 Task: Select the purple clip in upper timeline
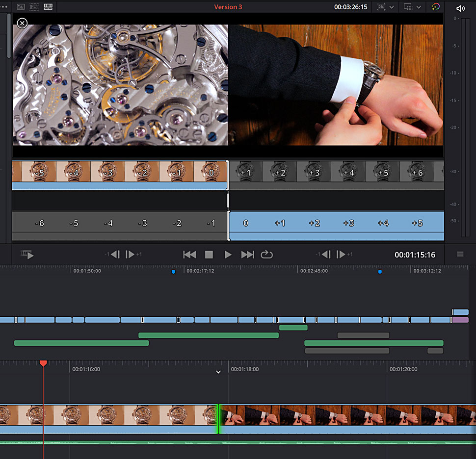coord(460,320)
